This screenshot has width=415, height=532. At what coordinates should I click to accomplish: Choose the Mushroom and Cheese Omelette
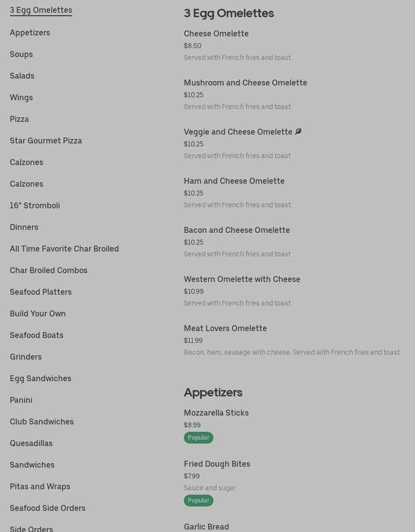tap(245, 83)
